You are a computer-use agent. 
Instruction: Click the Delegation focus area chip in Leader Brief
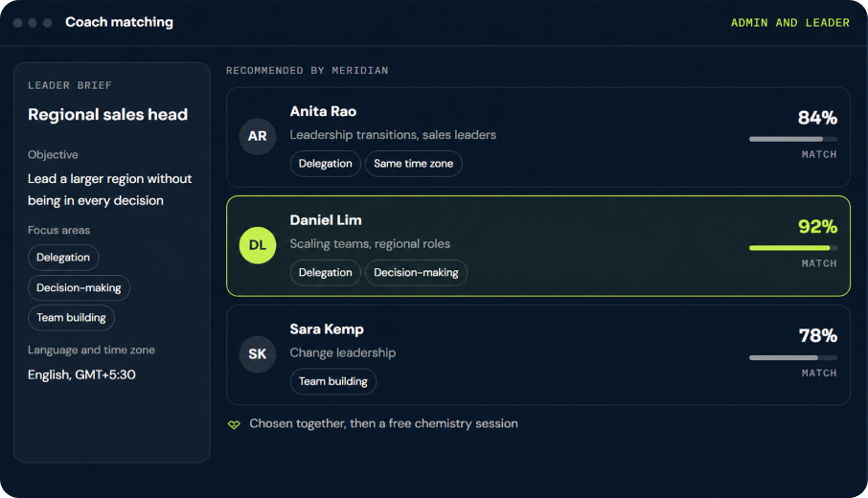point(63,258)
